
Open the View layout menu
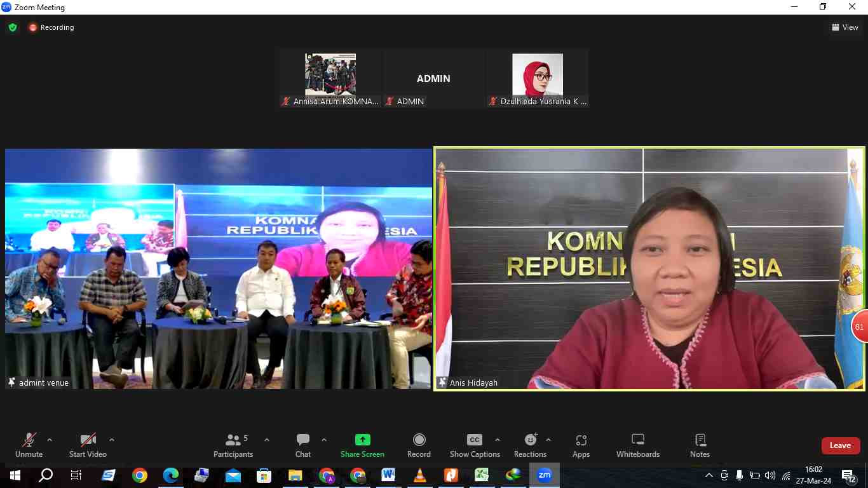[x=845, y=27]
